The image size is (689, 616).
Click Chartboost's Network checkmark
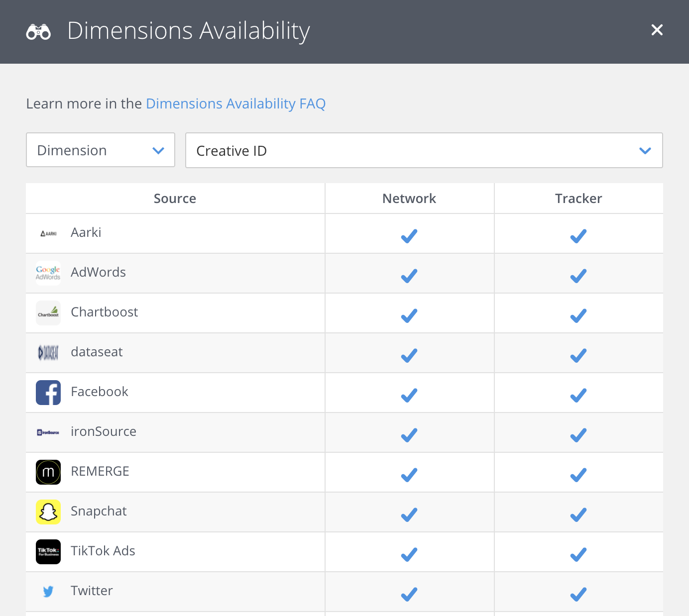(409, 315)
